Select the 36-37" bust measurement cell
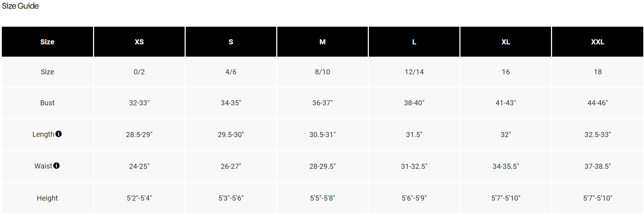The image size is (644, 215). click(x=322, y=103)
